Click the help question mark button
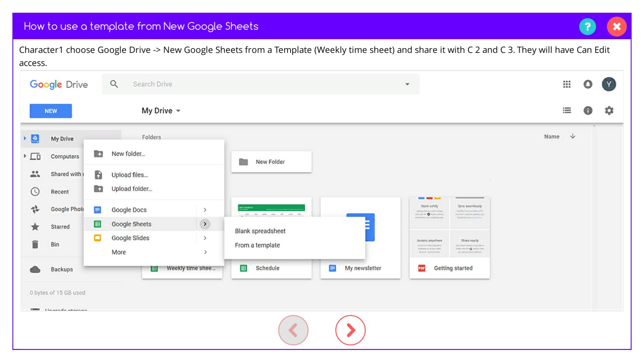644x362 pixels. point(587,26)
